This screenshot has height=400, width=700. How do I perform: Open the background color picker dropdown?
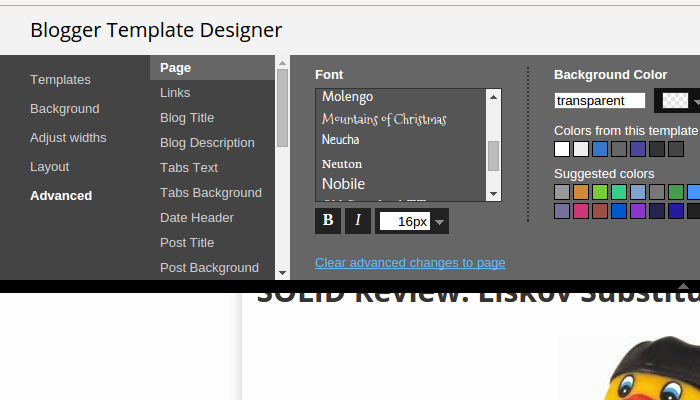pyautogui.click(x=677, y=100)
